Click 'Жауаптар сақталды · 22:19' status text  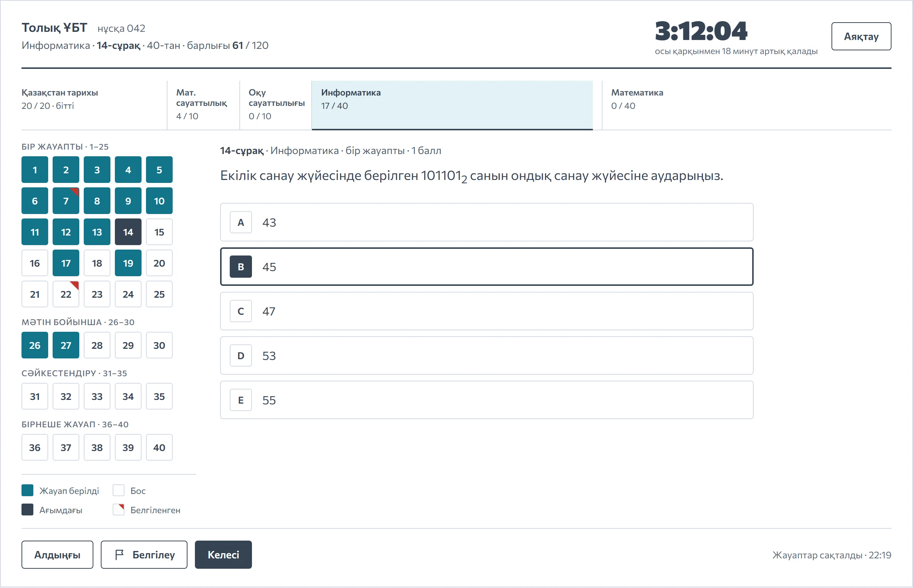831,555
